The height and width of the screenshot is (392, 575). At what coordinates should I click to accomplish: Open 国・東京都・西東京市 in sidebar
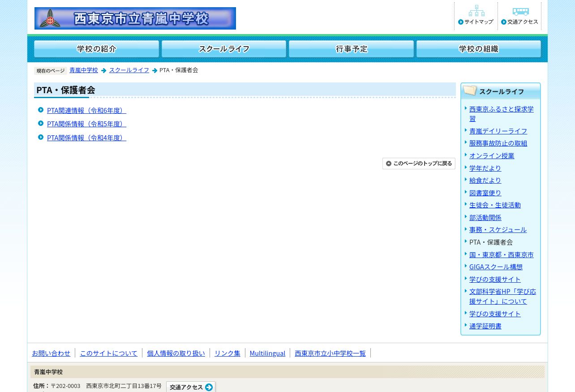pos(502,254)
